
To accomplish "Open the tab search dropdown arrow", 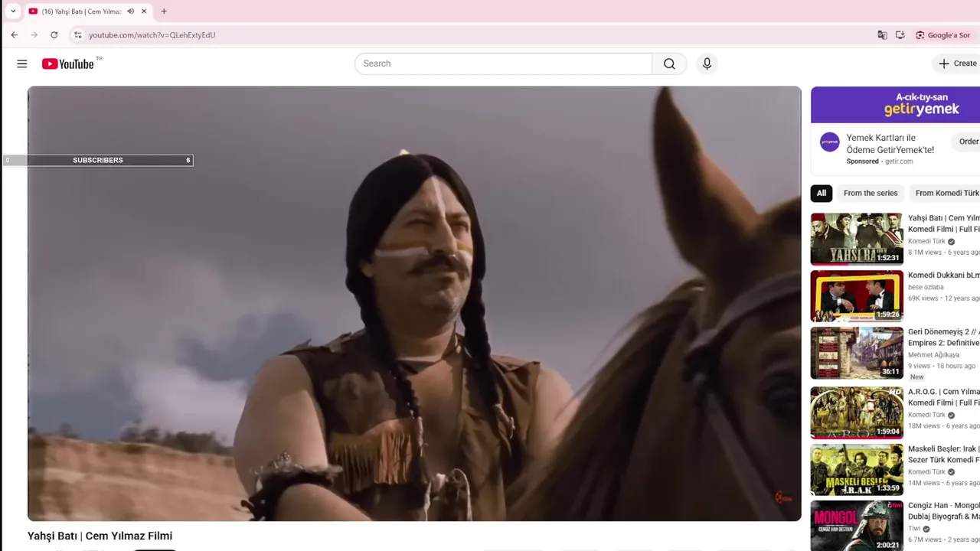I will pos(12,11).
